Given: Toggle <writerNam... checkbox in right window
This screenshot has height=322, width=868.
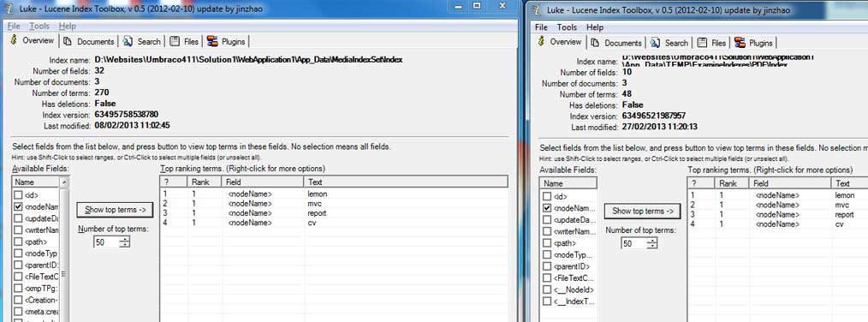Looking at the screenshot, I should coord(547,232).
